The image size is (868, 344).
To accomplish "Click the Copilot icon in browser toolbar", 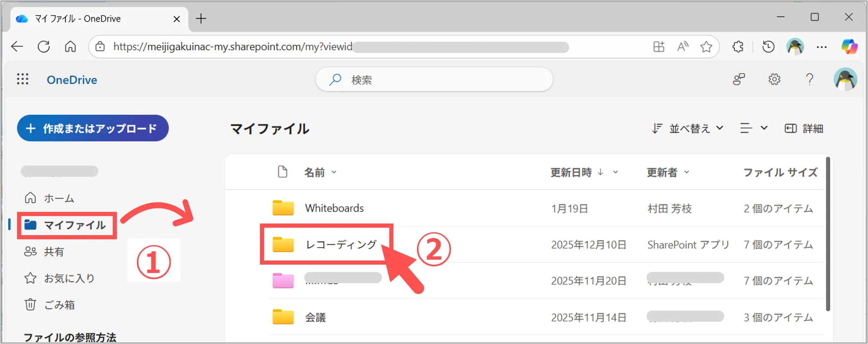I will (849, 47).
